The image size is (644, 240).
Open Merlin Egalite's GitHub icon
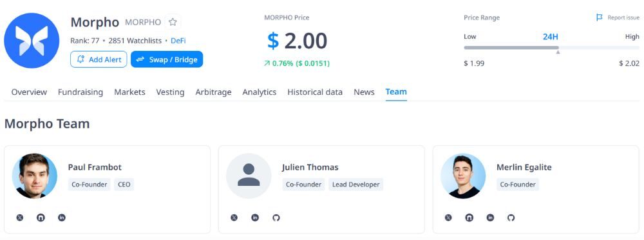click(x=511, y=217)
